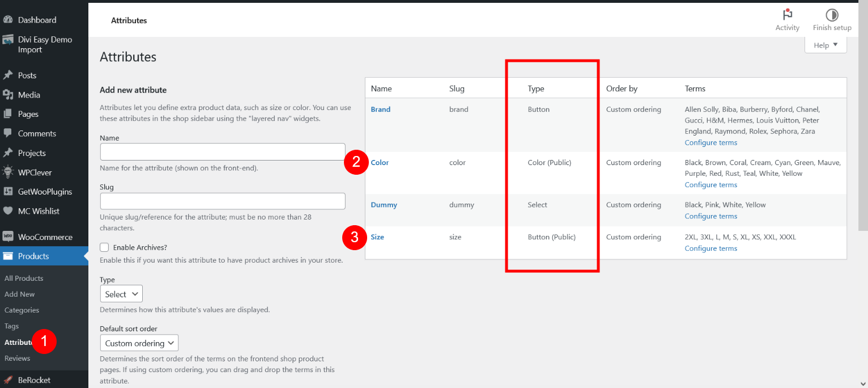Open the MC Wishlist menu item
Image resolution: width=868 pixels, height=388 pixels.
[x=39, y=211]
